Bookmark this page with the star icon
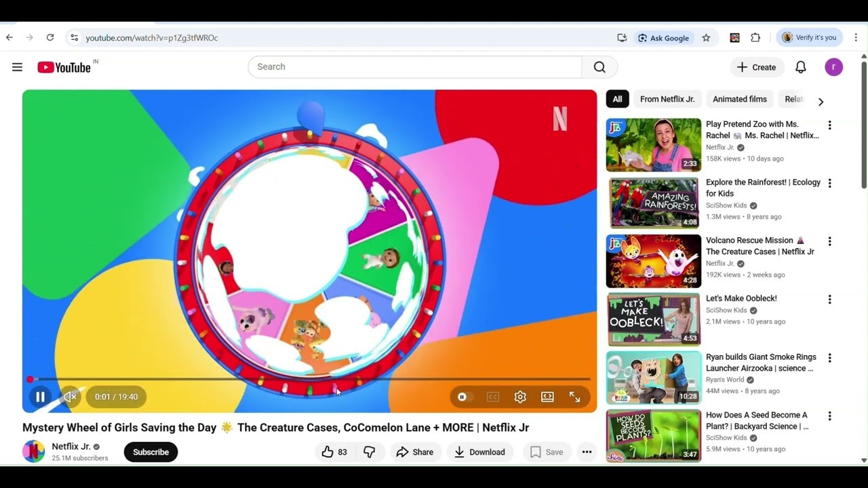 point(706,38)
